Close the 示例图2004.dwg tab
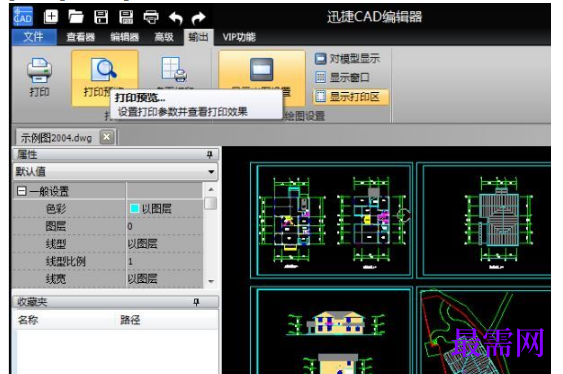The image size is (563, 374). tap(107, 137)
